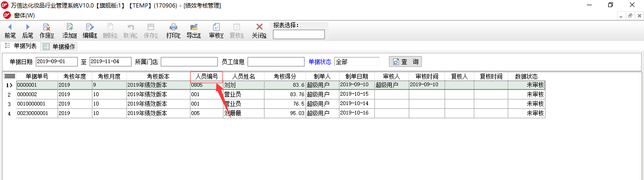Go to previous record with 前笔

click(10, 31)
